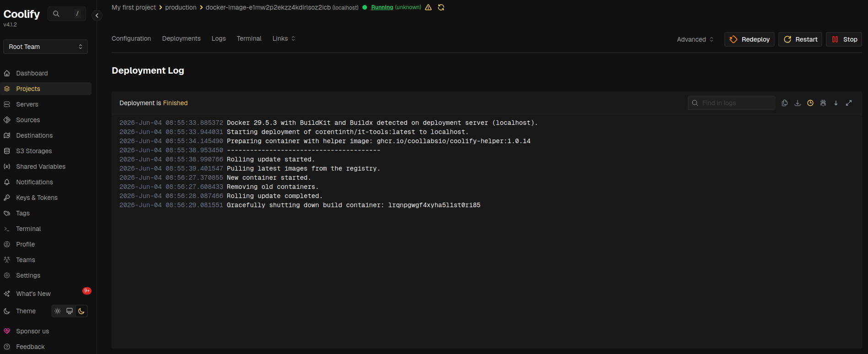Switch to the Configuration tab
This screenshot has height=354, width=868.
click(x=131, y=38)
